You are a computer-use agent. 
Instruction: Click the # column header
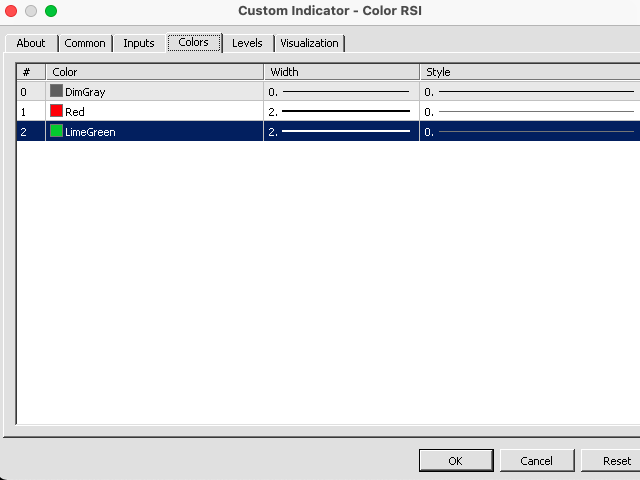pyautogui.click(x=31, y=72)
